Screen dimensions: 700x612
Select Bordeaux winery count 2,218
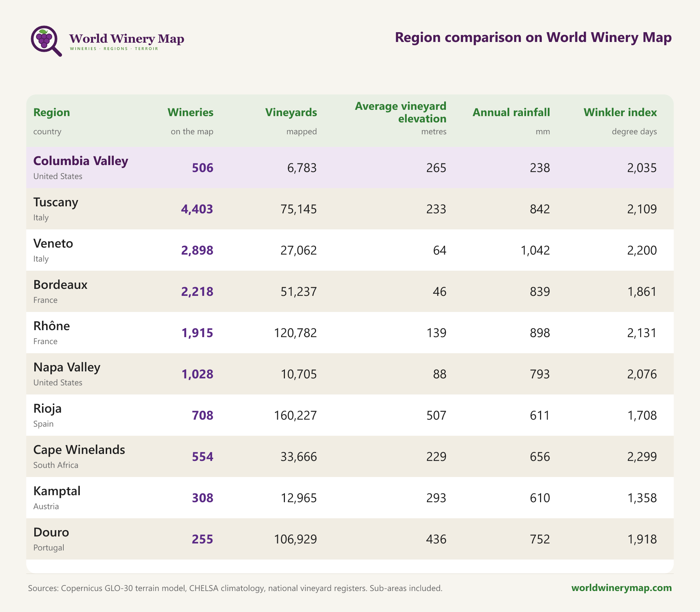click(x=197, y=292)
